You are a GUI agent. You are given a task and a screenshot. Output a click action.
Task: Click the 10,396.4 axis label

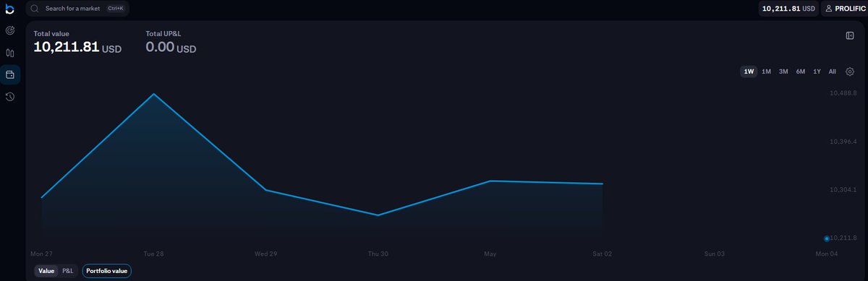[843, 142]
